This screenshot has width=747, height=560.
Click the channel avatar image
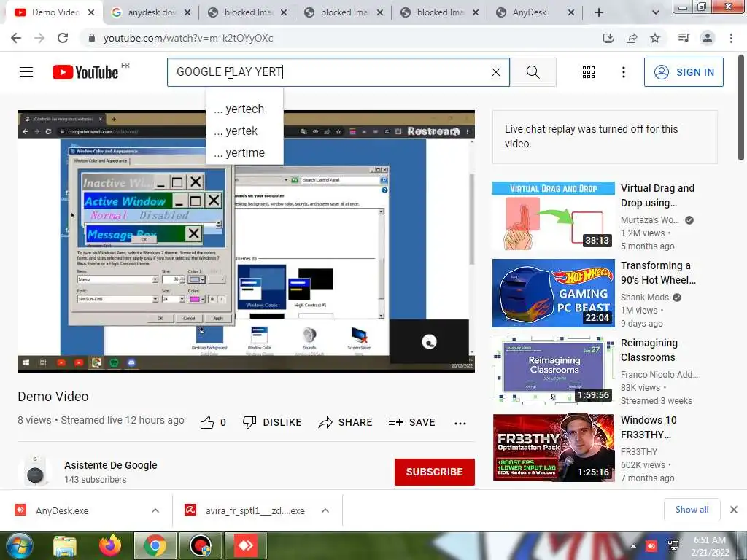[35, 472]
